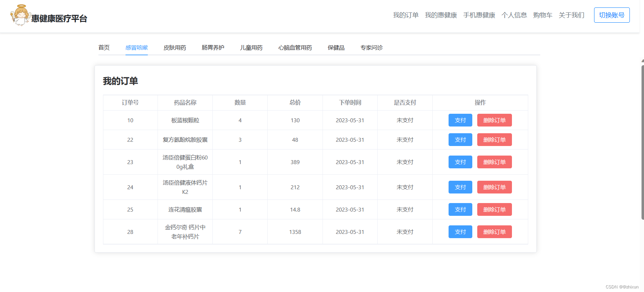Click the 金钙尔奇 钙片中老年补钙片 cell
The width and height of the screenshot is (644, 292).
click(x=185, y=232)
